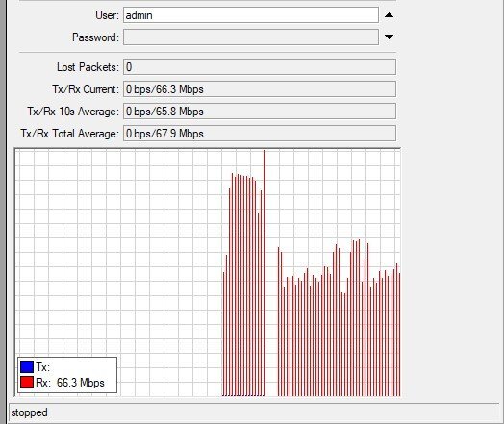Click the stopped status bar text
504x424 pixels.
(29, 412)
